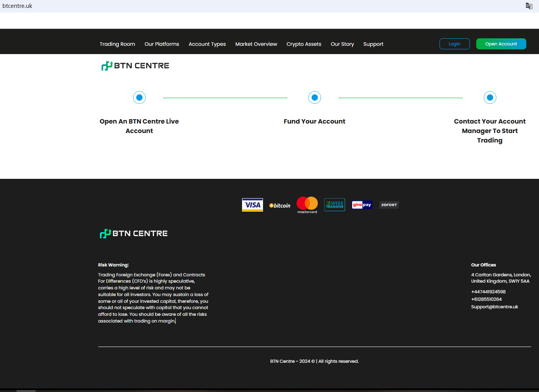The height and width of the screenshot is (392, 539).
Task: Click the giropay payment logo
Action: coord(362,205)
